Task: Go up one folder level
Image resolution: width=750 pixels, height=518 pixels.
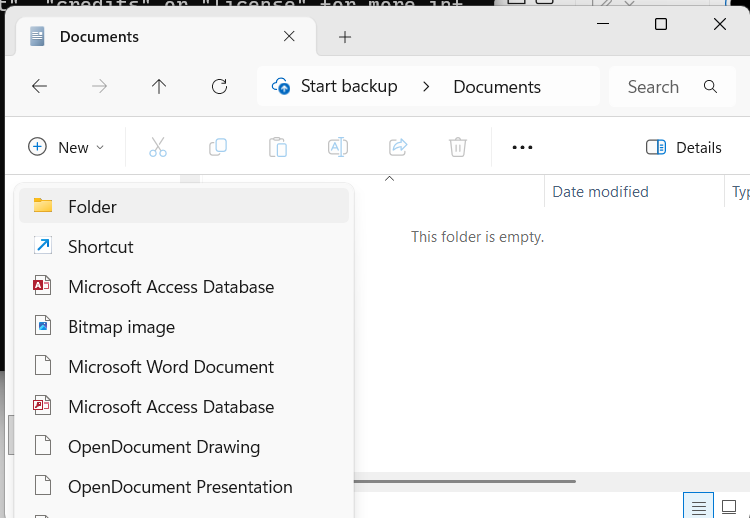Action: click(x=159, y=87)
